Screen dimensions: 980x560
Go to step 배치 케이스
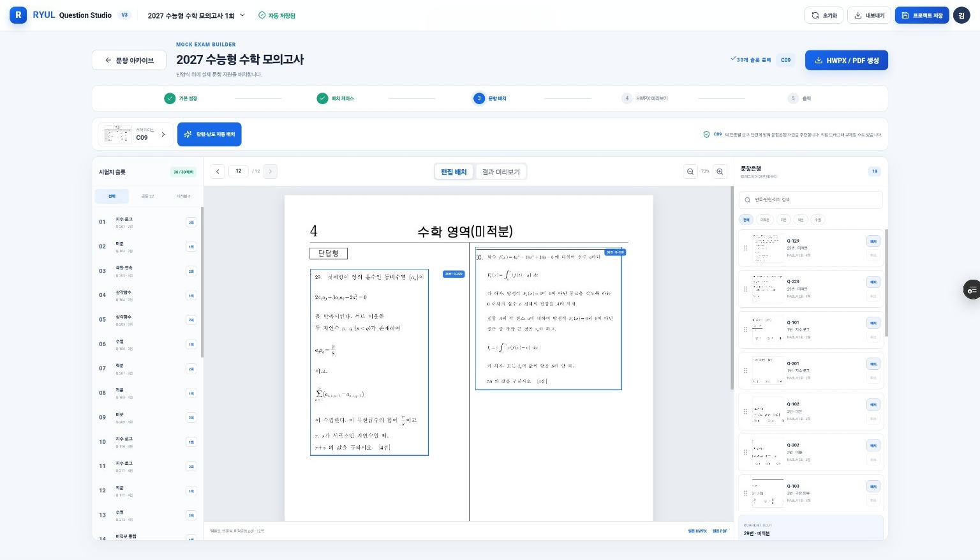(336, 98)
